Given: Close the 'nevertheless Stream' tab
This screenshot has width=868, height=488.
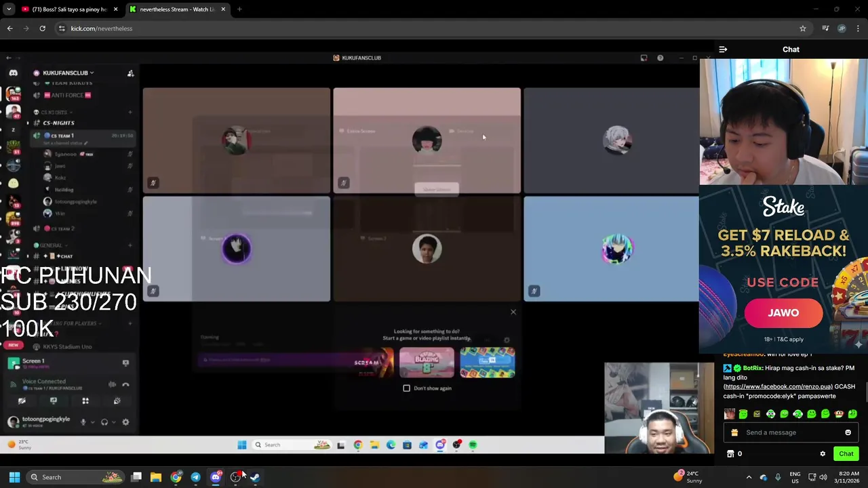Looking at the screenshot, I should [x=223, y=9].
